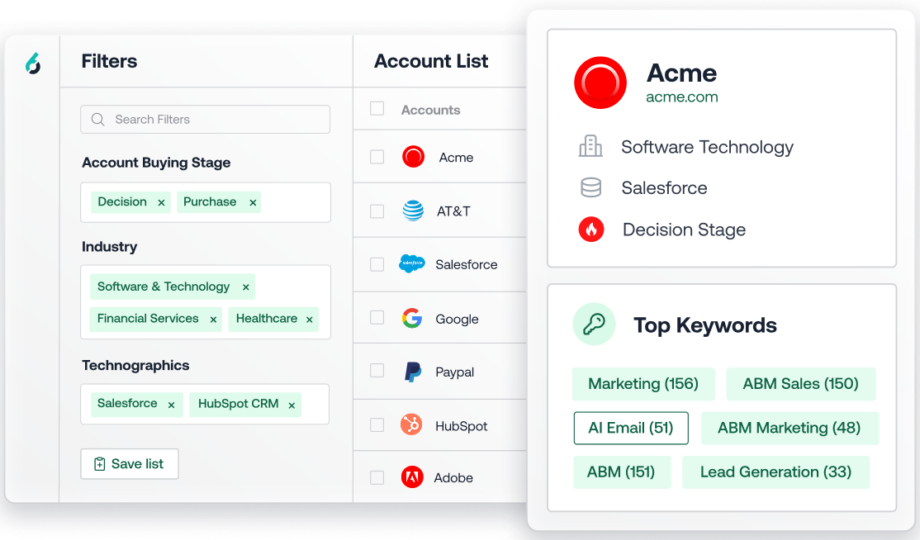Remove the Salesforce technographics tag

click(171, 405)
